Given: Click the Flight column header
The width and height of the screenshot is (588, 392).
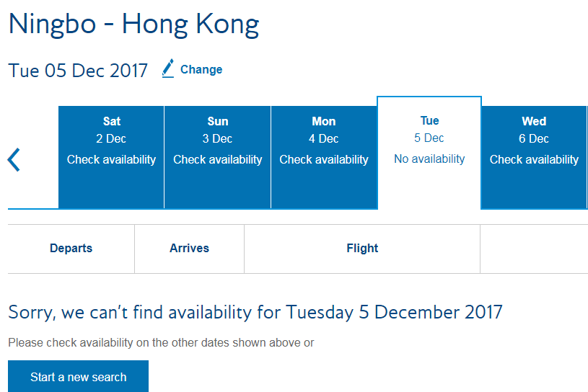Looking at the screenshot, I should 362,249.
